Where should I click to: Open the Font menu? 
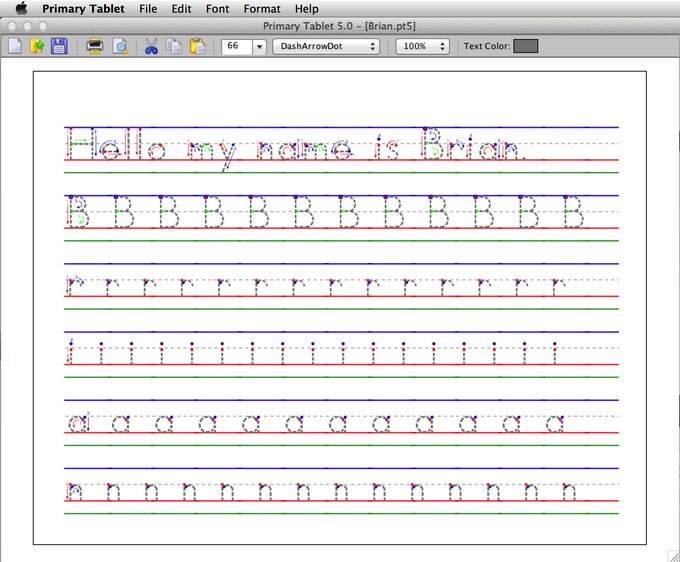217,8
